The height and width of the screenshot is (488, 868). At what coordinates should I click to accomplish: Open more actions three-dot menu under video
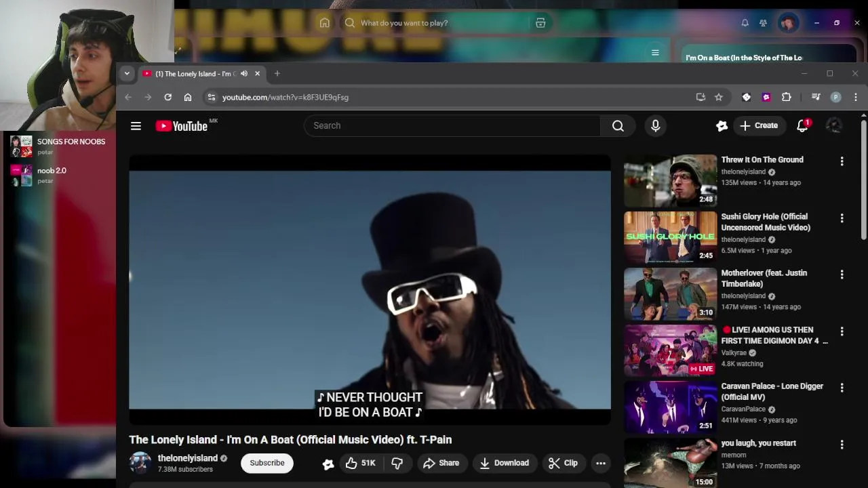[600, 463]
